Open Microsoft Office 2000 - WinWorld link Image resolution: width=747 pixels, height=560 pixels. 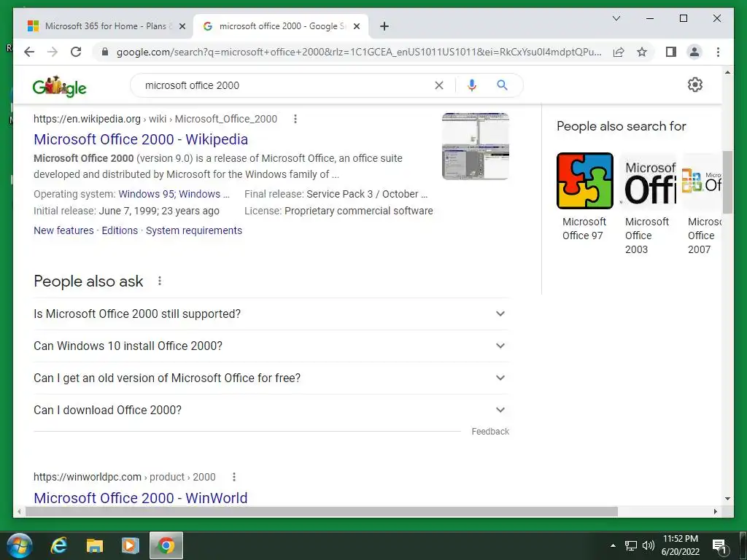pos(141,497)
